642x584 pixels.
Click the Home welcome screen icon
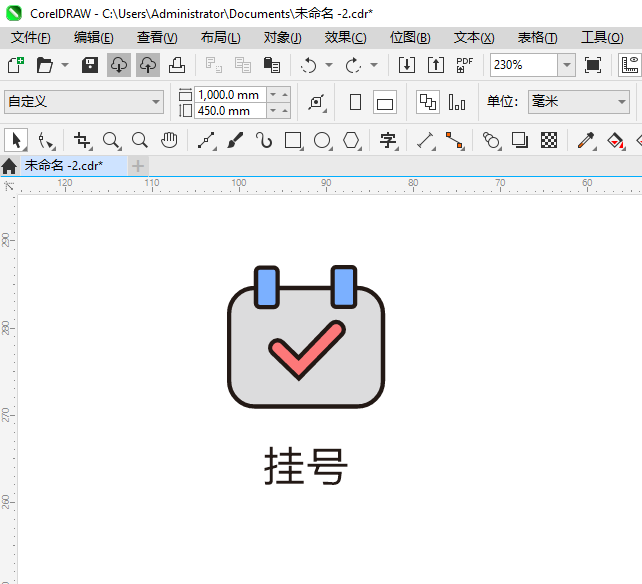(9, 166)
